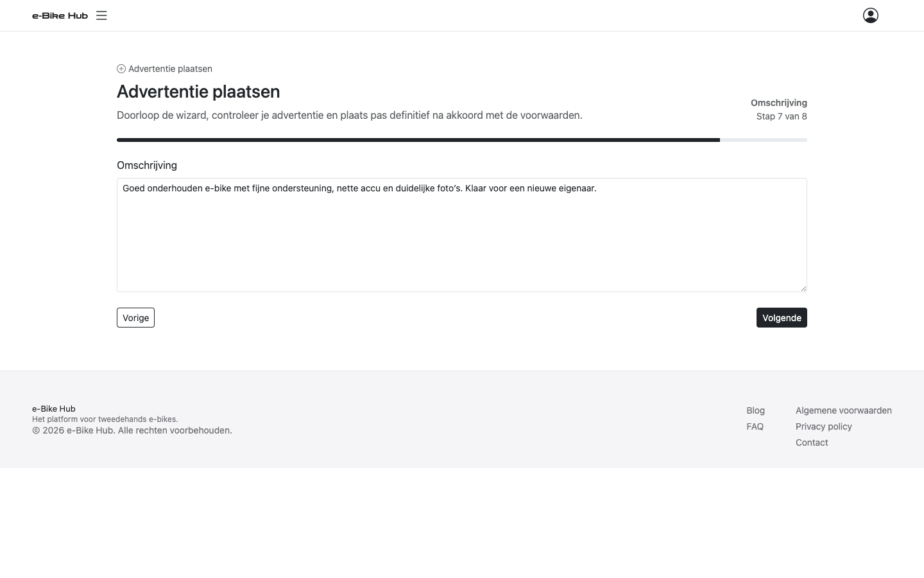Viewport: 924px width, 578px height.
Task: Open the FAQ footer link
Action: point(755,426)
